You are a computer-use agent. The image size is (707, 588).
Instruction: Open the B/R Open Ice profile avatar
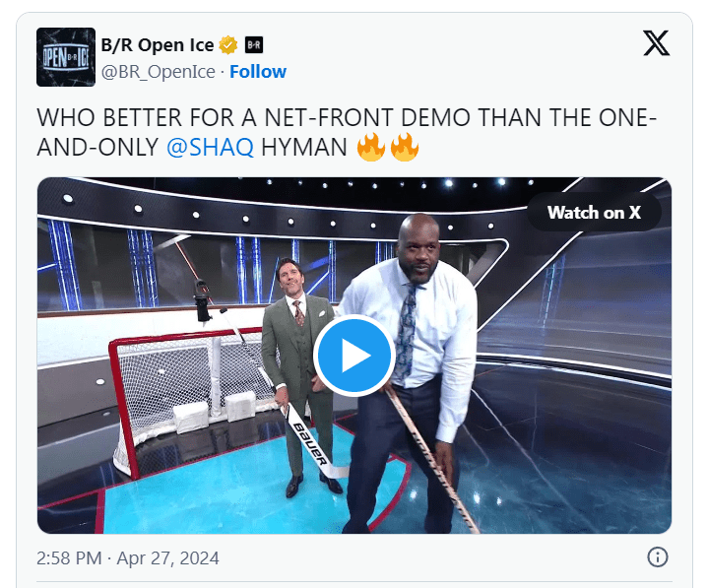click(66, 57)
